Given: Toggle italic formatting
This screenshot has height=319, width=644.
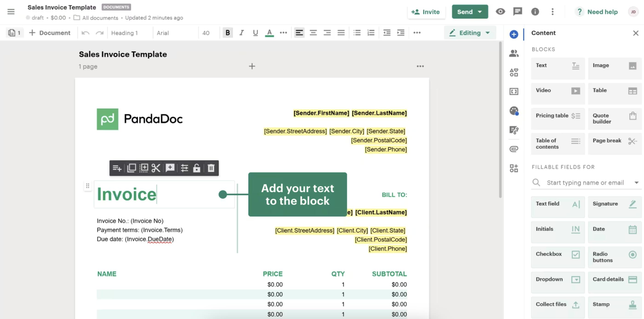Looking at the screenshot, I should click(x=242, y=33).
